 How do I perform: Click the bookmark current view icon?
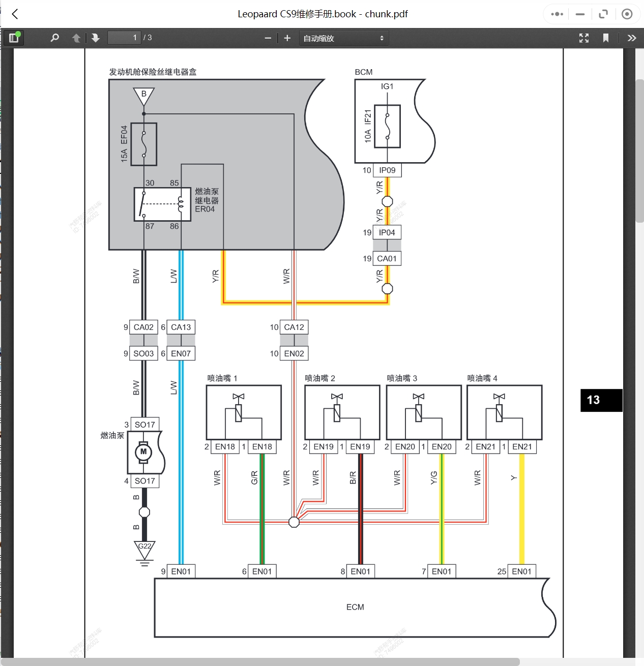pyautogui.click(x=606, y=38)
